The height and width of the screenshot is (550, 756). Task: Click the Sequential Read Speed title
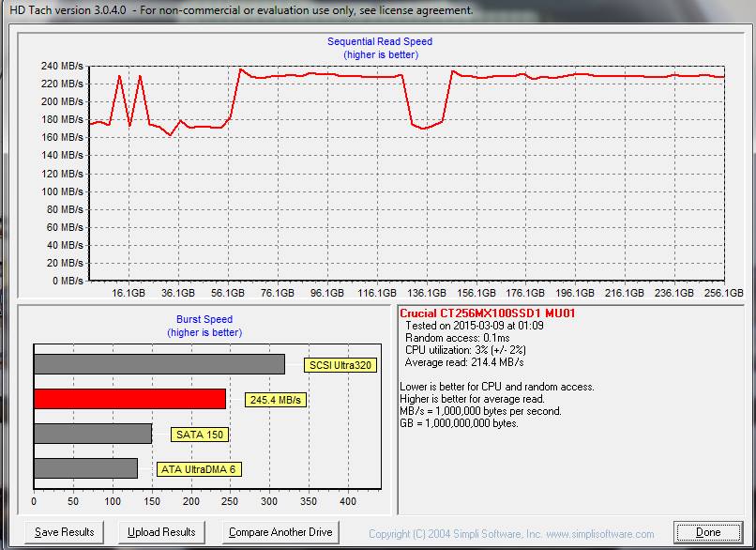(x=380, y=41)
